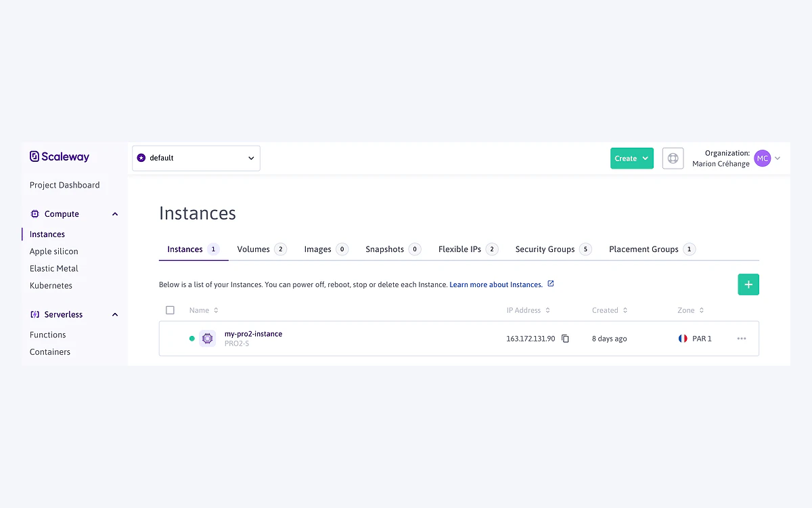Screen dimensions: 812x508
Task: Switch to the Snapshots tab
Action: pos(393,249)
